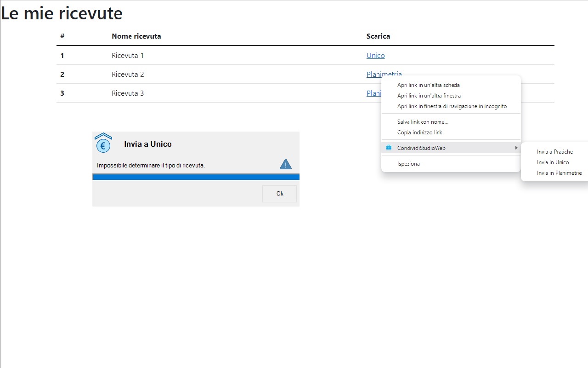Choose 'Apri link in un'altra finestra'
Viewport: 588px width, 368px height.
pyautogui.click(x=429, y=96)
